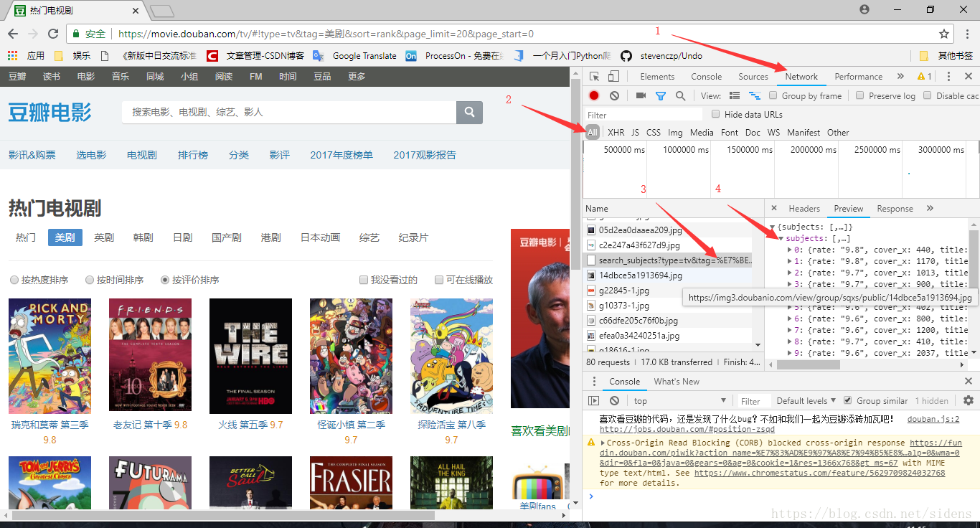Tick the Disable cache checkbox

[x=927, y=95]
